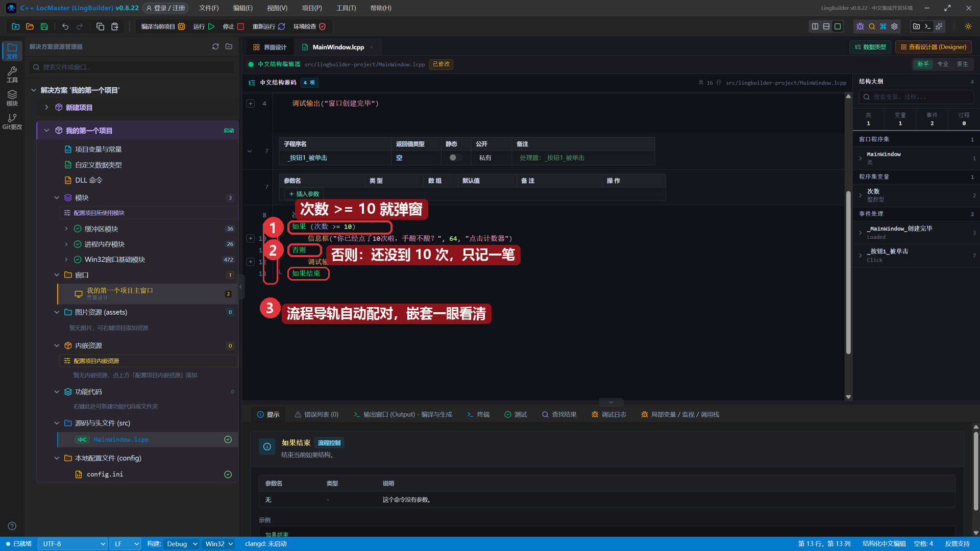This screenshot has width=980, height=551.
Task: Open the purple debug bug icon
Action: coord(860,27)
